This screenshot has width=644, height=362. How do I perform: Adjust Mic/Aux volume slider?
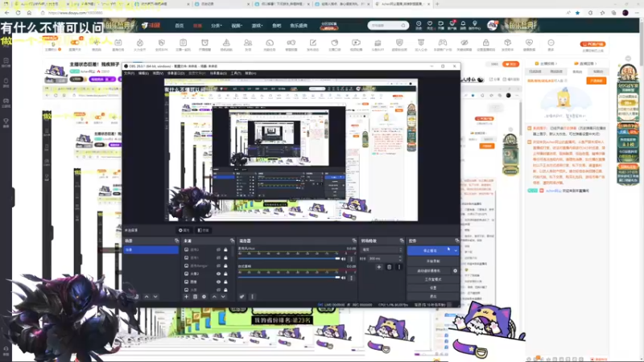pyautogui.click(x=289, y=259)
